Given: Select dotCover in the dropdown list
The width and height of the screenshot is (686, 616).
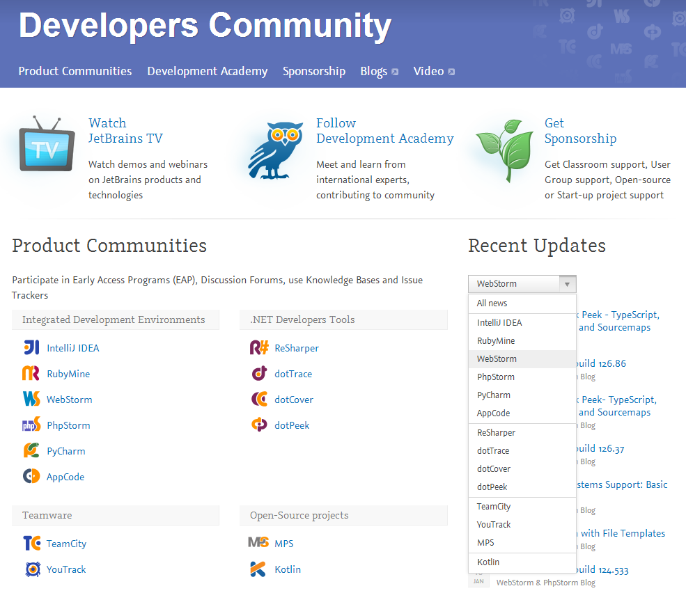Looking at the screenshot, I should click(522, 469).
